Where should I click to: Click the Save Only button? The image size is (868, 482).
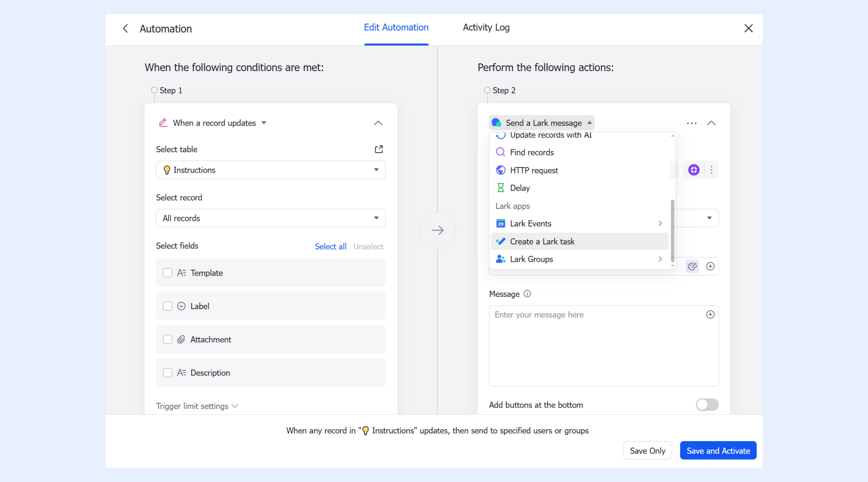tap(647, 451)
